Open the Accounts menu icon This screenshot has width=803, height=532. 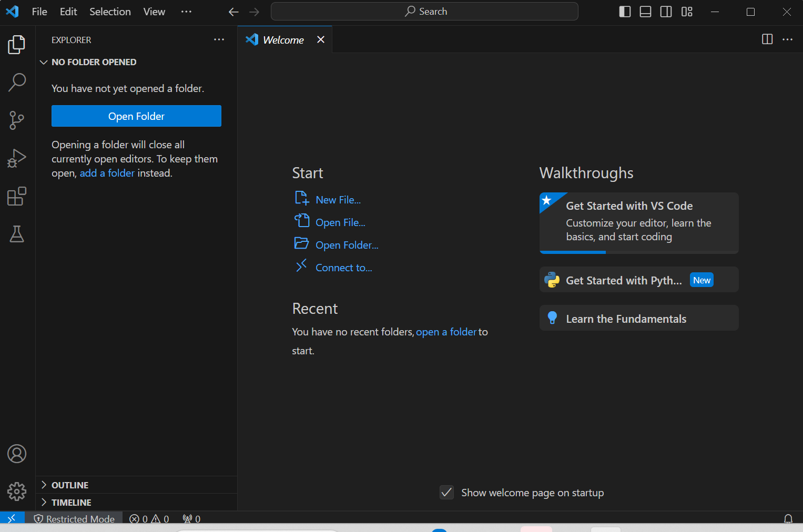pos(17,454)
